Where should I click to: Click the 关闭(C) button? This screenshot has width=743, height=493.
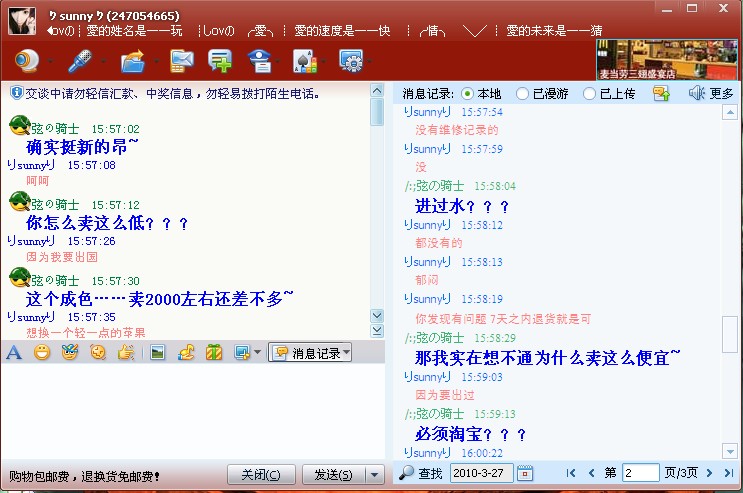pos(261,474)
